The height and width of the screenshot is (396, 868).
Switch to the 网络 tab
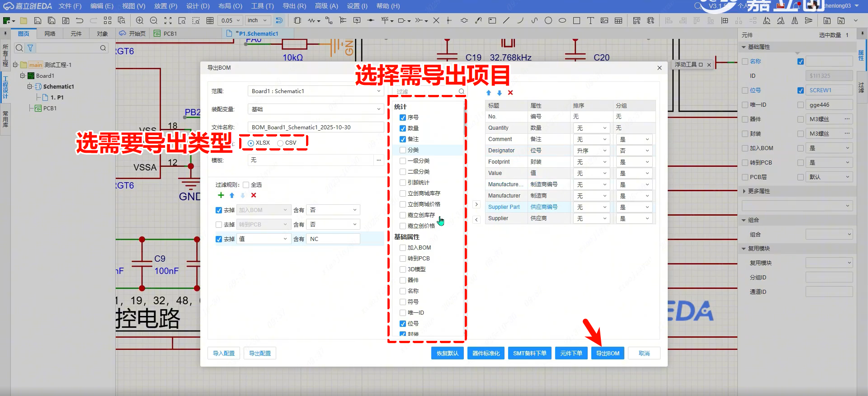50,34
